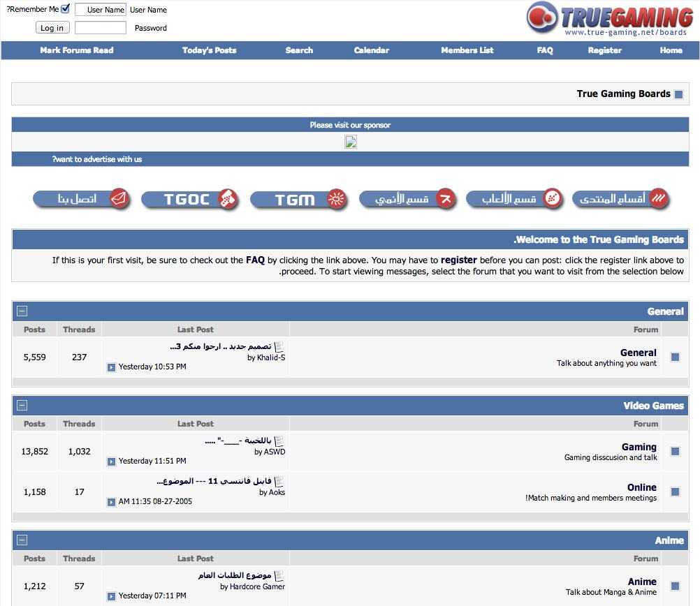Go to last post icon at Yesterday 10:53 PM
The image size is (700, 606).
[x=111, y=367]
